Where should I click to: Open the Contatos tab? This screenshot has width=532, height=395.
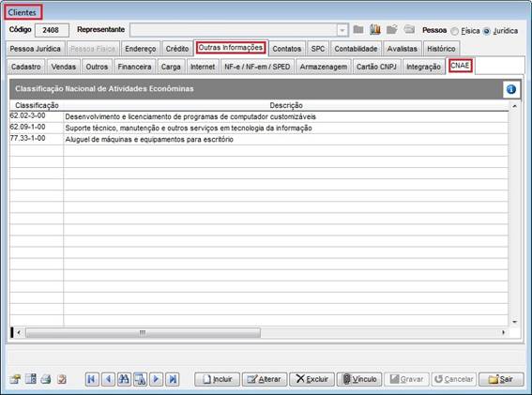click(287, 49)
